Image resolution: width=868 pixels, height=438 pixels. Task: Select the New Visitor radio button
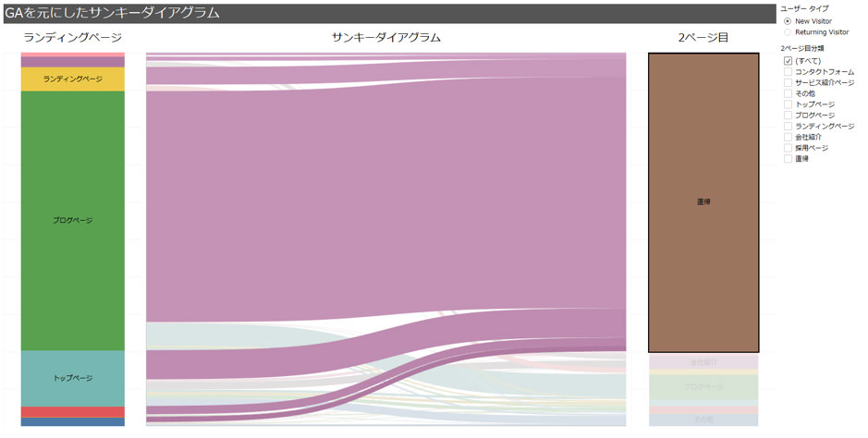tap(788, 21)
